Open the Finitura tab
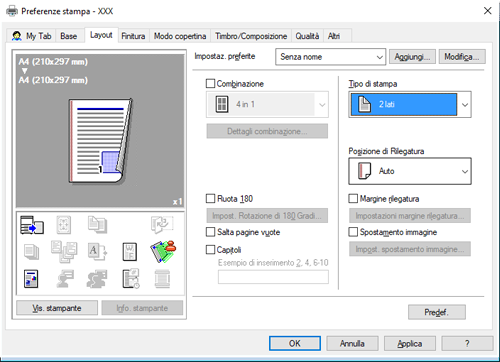Viewport: 500px width, 362px height. 133,36
